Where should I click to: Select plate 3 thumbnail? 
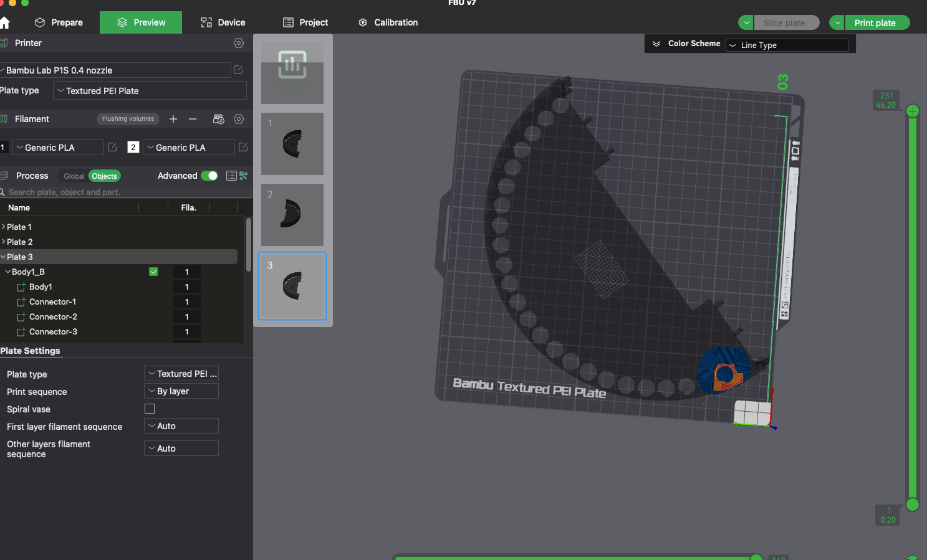pyautogui.click(x=292, y=286)
